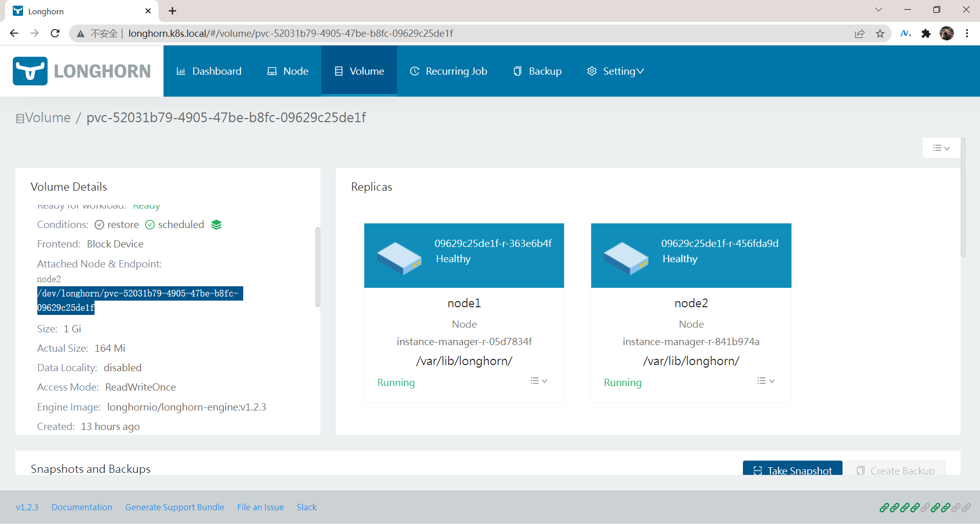Click the Access Mode ReadWriteOnce value

pyautogui.click(x=141, y=387)
